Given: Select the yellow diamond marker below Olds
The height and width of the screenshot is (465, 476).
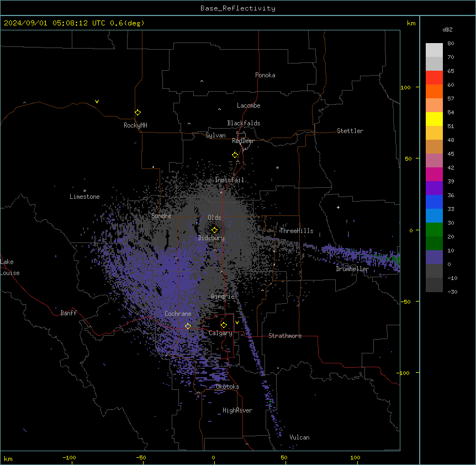Looking at the screenshot, I should (214, 230).
